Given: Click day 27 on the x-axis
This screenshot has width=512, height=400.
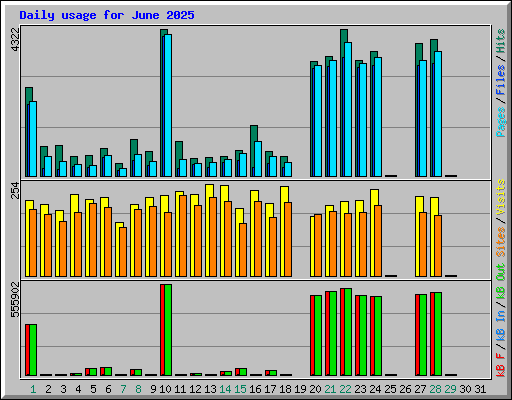Looking at the screenshot, I should [420, 389].
